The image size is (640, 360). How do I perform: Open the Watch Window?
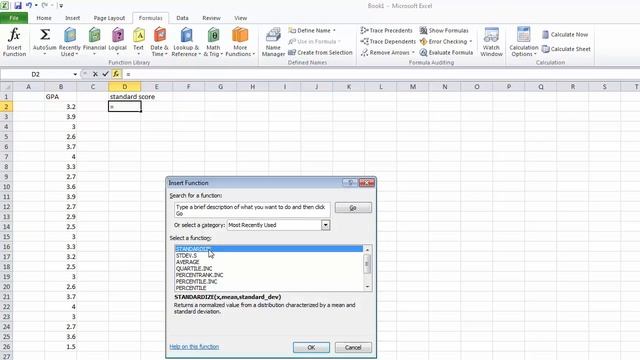point(491,42)
